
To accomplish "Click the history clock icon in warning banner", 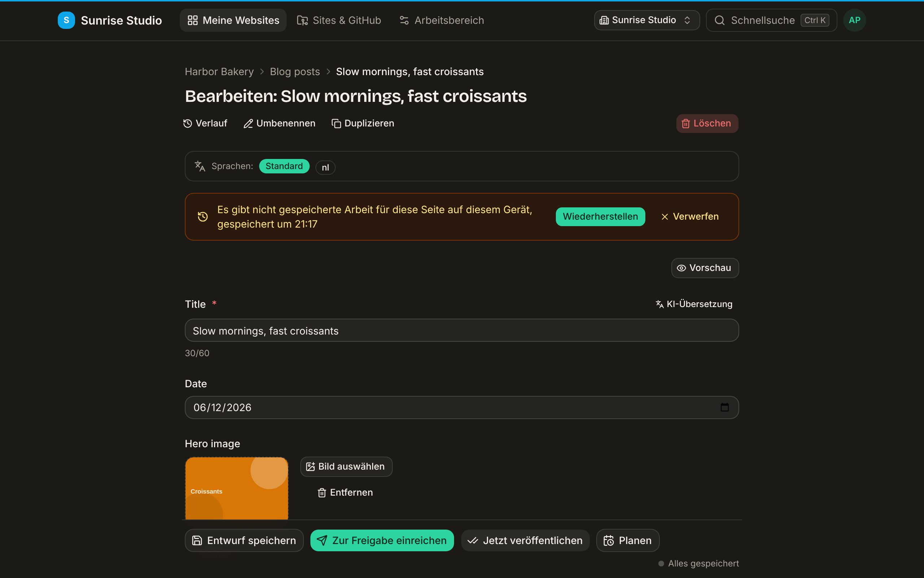I will 203,217.
